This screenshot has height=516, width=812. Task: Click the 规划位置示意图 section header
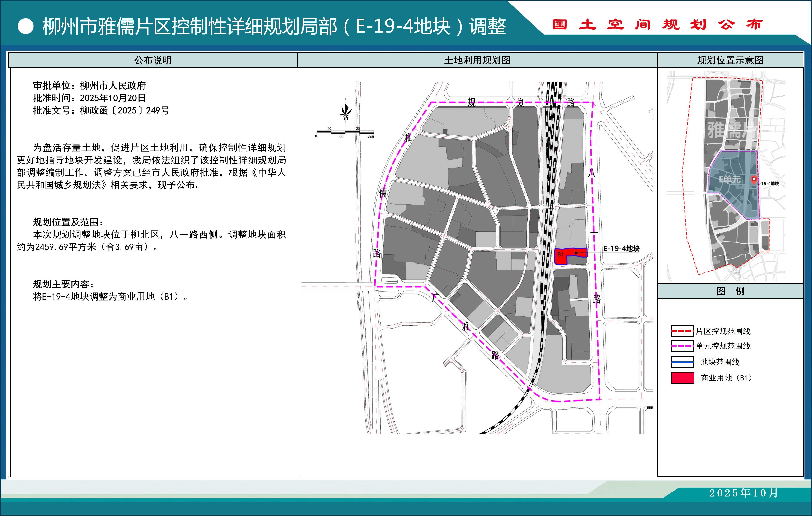pos(730,60)
